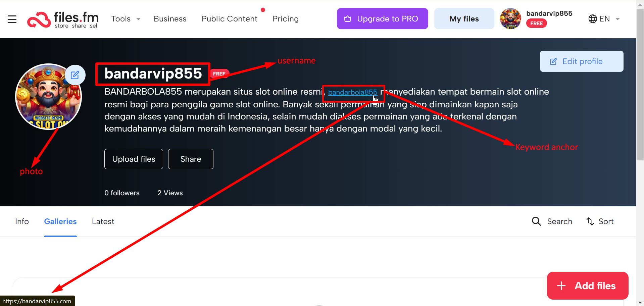Click the Upload files button
Image resolution: width=644 pixels, height=306 pixels.
click(134, 159)
